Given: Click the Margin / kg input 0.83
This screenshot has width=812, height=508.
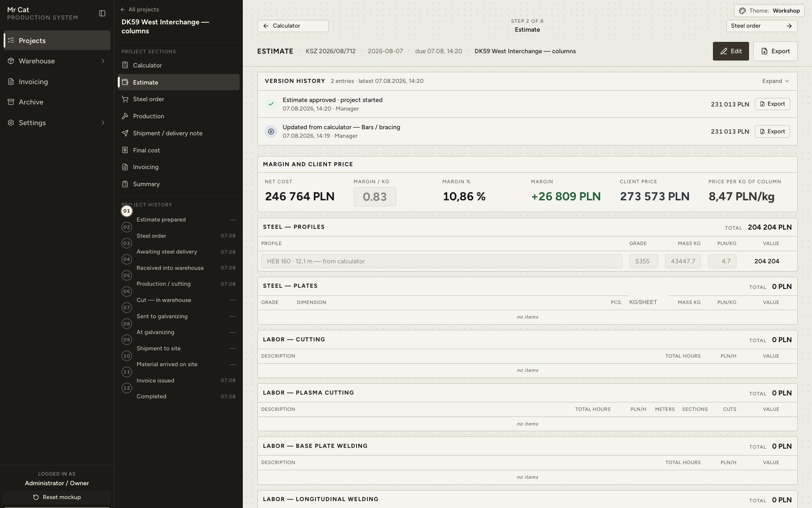Looking at the screenshot, I should 375,197.
